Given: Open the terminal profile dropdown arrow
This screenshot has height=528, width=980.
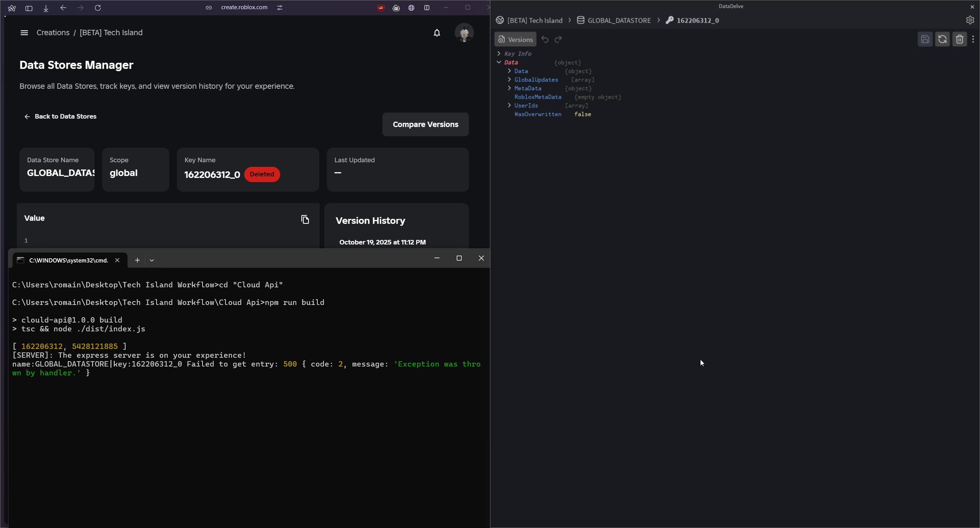Looking at the screenshot, I should (152, 260).
